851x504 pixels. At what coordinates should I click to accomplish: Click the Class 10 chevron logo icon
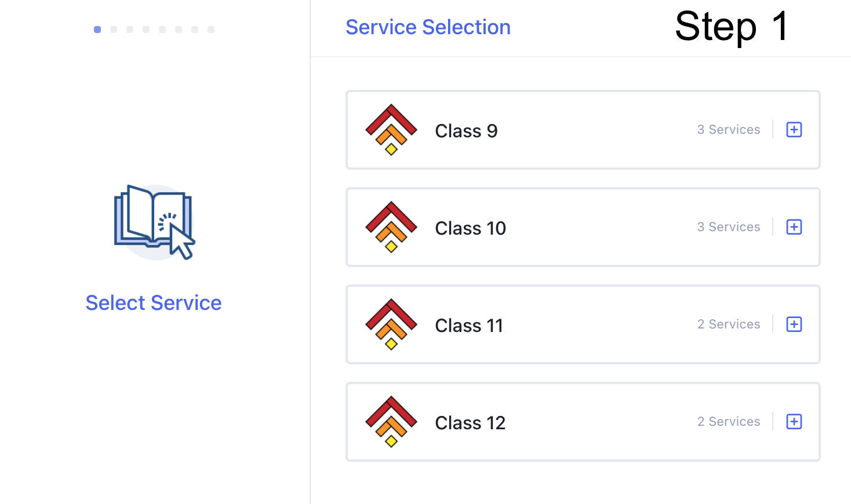pyautogui.click(x=391, y=227)
